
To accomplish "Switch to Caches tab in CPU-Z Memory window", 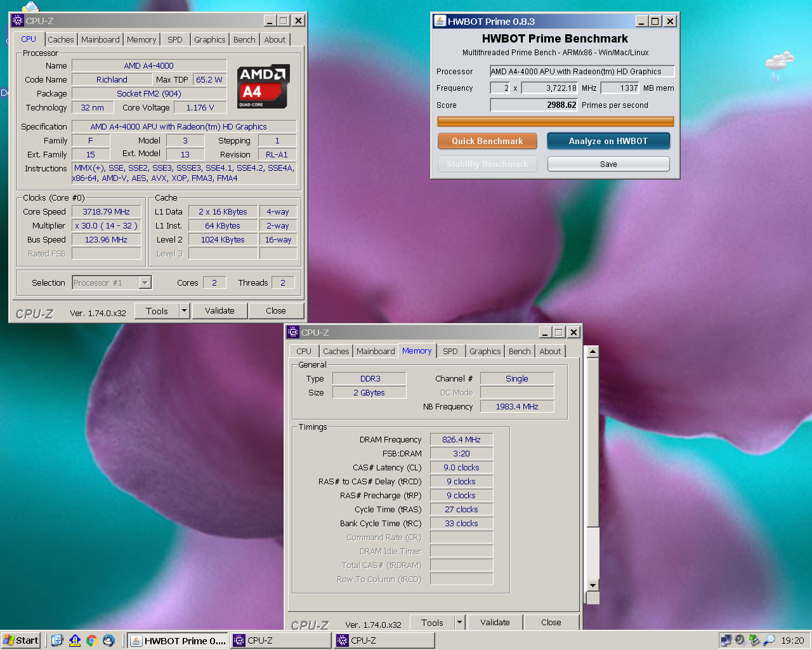I will (x=336, y=351).
